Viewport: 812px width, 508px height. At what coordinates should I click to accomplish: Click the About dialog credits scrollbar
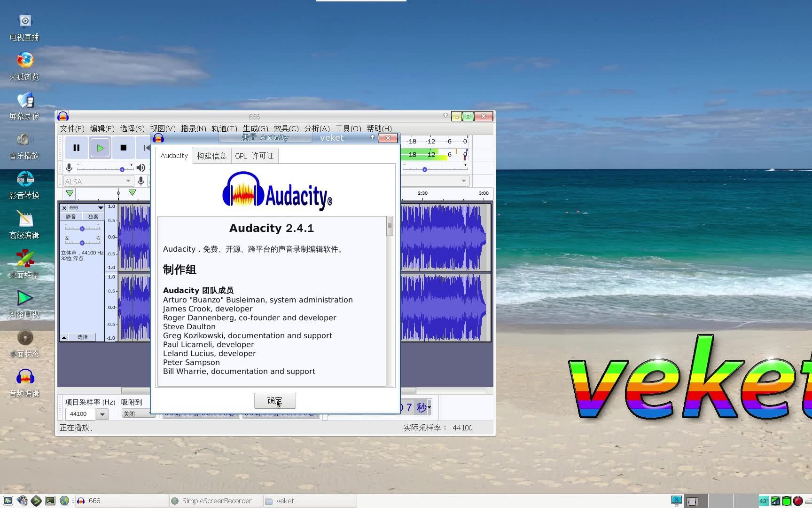(390, 301)
